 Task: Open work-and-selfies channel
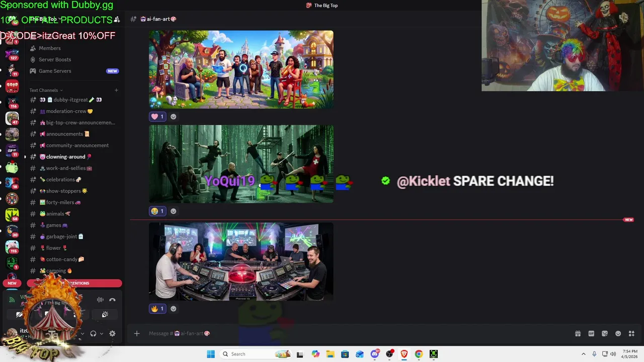tap(74, 168)
